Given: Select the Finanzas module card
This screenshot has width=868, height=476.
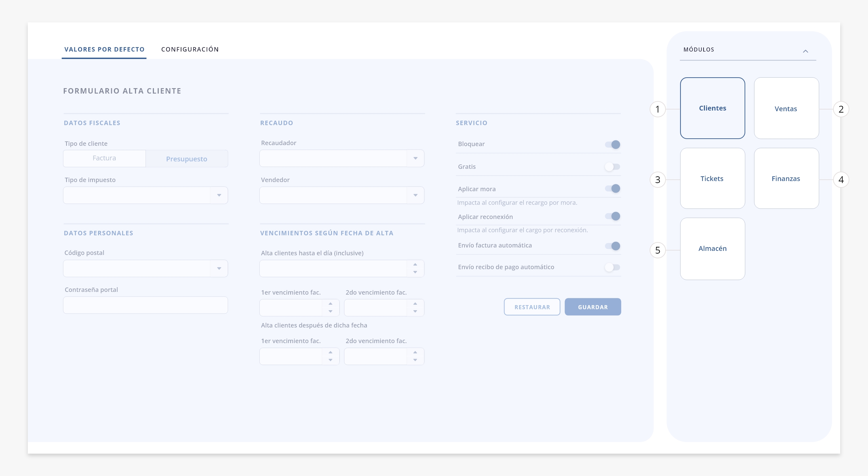Looking at the screenshot, I should tap(786, 178).
